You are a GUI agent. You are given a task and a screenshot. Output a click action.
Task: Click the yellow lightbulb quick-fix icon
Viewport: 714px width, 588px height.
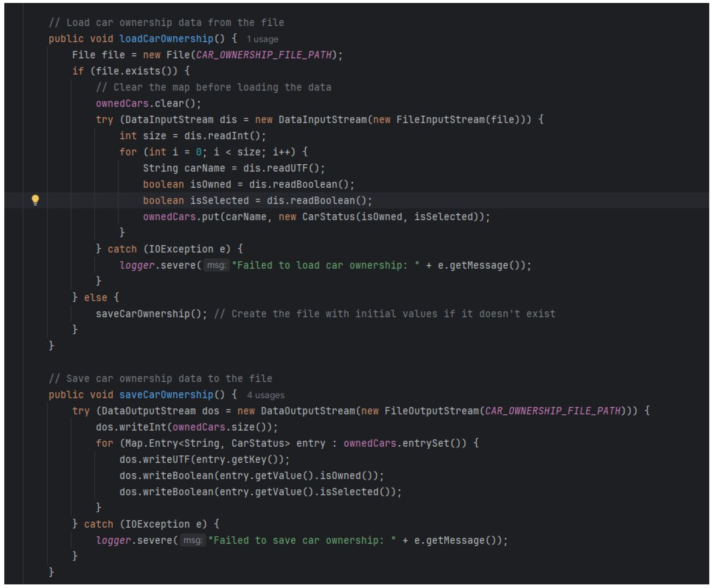pos(35,200)
